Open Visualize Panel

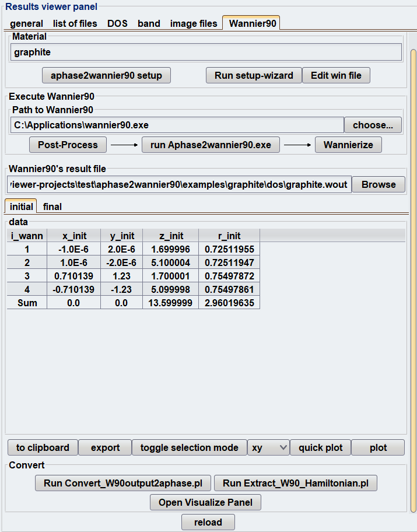[x=205, y=502]
